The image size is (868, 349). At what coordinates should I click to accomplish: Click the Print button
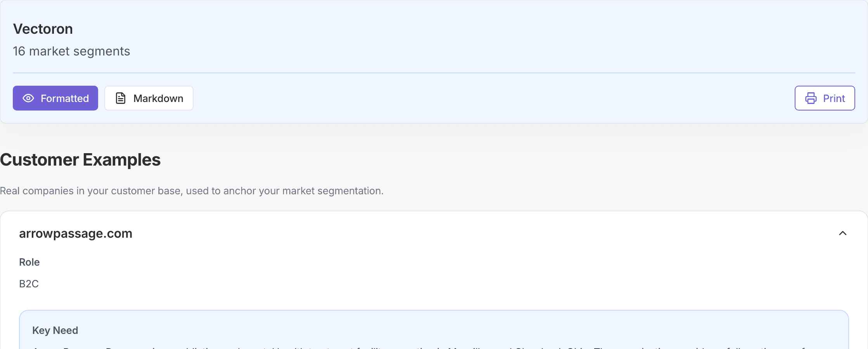825,98
